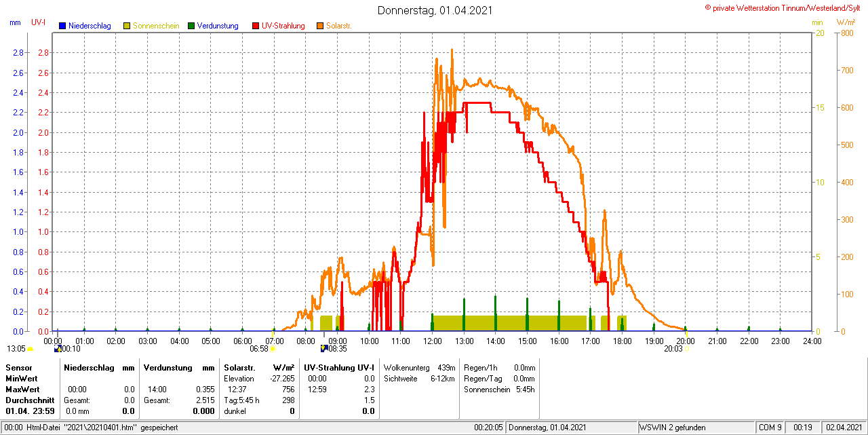Click the Html-Datei gespeichert status bar message
868x435 pixels.
(90, 428)
